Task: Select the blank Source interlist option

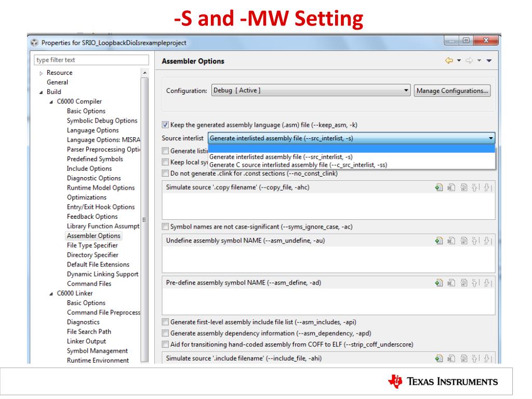Action: 352,149
